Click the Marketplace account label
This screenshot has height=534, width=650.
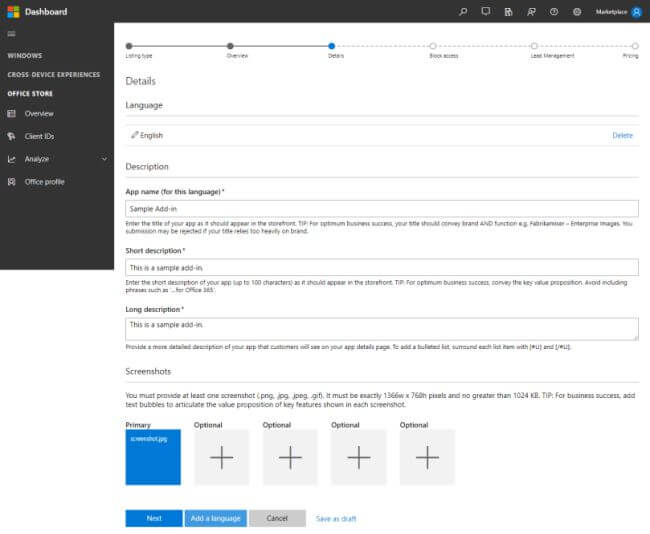click(x=611, y=12)
